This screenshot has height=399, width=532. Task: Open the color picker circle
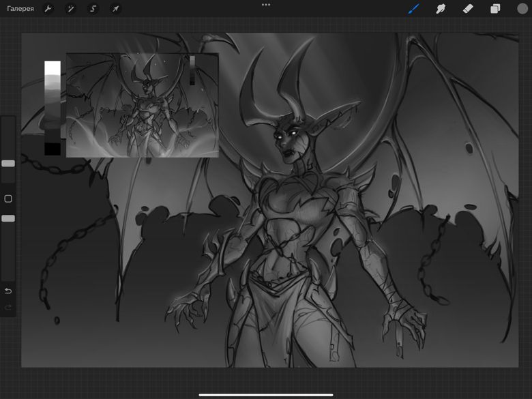[522, 8]
